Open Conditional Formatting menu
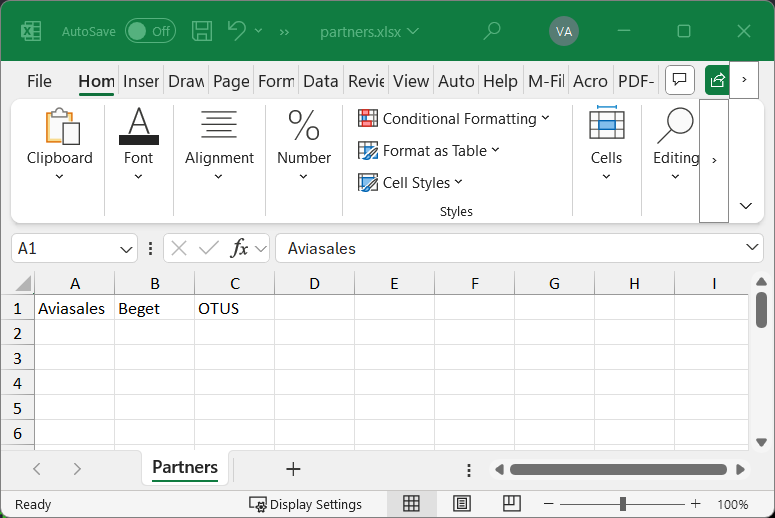Screen dimensions: 775x518 [x=454, y=119]
